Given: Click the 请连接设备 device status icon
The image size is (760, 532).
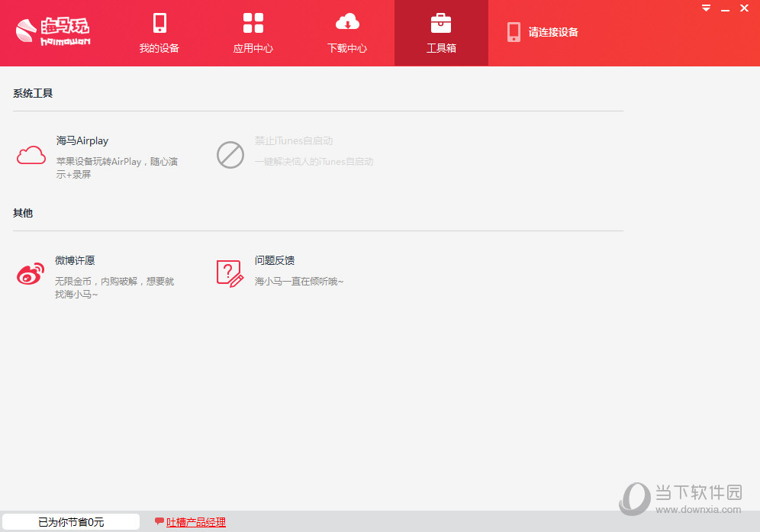Looking at the screenshot, I should point(513,32).
